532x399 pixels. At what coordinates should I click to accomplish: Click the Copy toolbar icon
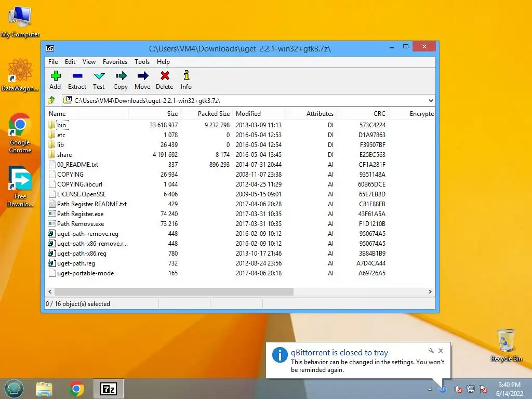click(121, 76)
